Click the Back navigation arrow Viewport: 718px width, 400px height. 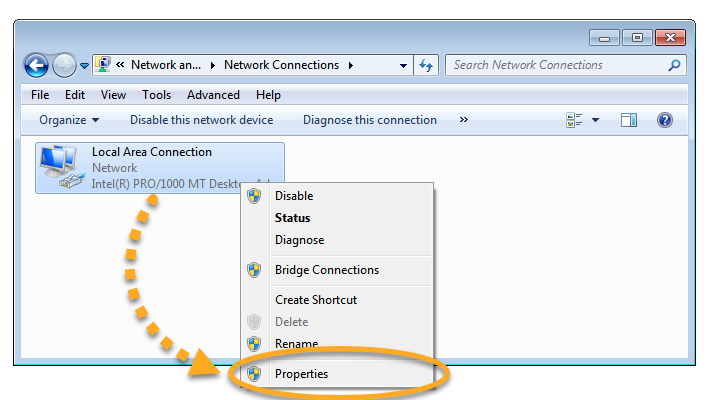pos(37,66)
